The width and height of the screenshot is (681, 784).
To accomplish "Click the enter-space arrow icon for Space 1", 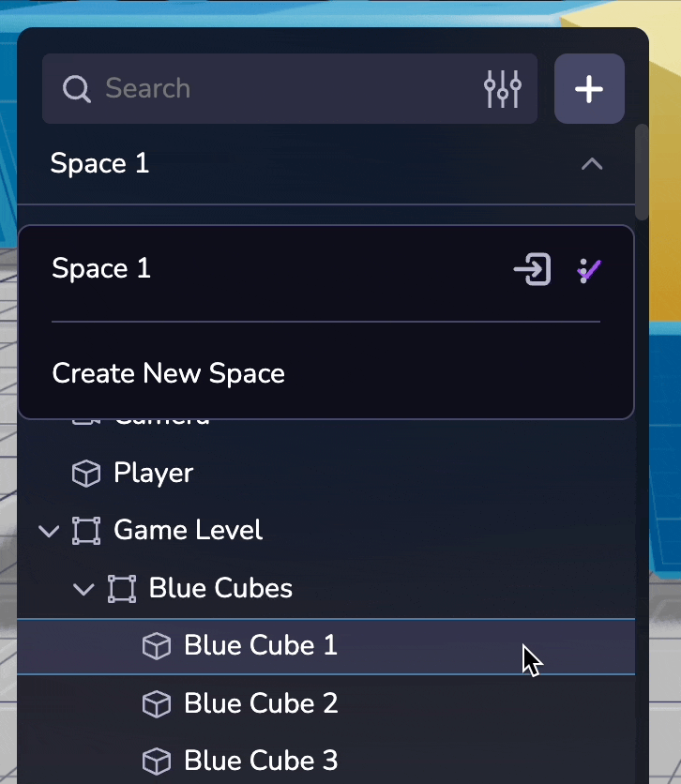I will (x=532, y=270).
